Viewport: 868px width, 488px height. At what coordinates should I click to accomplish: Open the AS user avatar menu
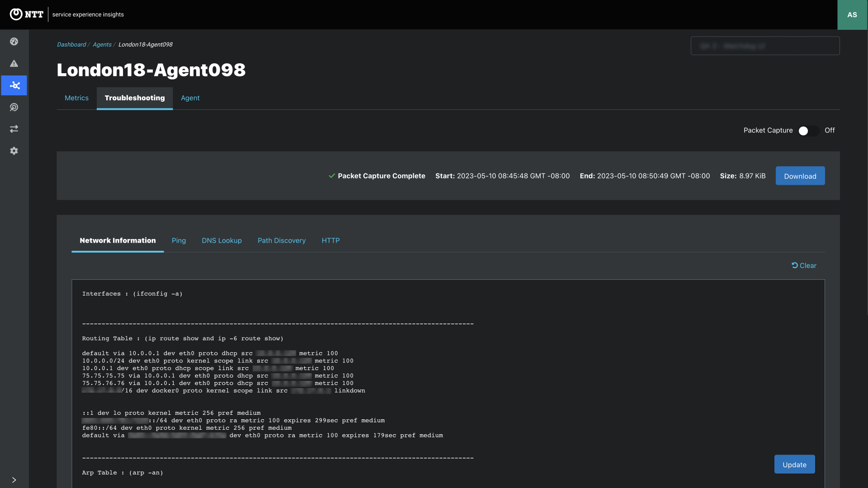(852, 15)
